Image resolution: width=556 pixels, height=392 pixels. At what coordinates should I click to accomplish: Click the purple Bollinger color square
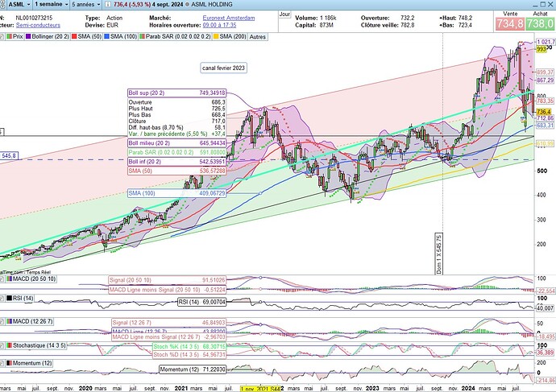pos(28,36)
